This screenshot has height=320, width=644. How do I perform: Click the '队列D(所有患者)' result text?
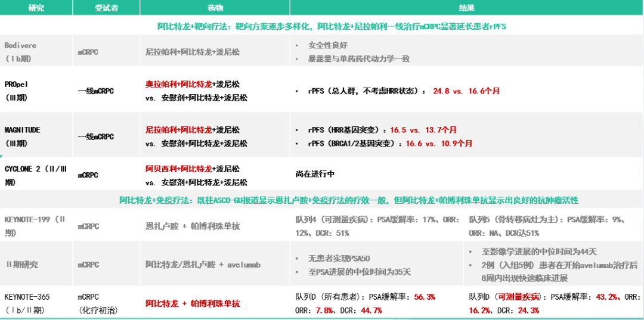coord(365,303)
